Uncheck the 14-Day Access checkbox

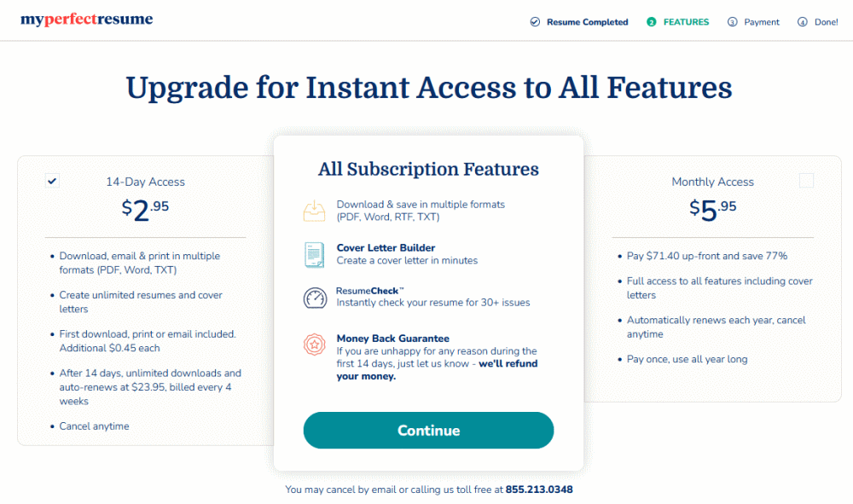[x=53, y=181]
